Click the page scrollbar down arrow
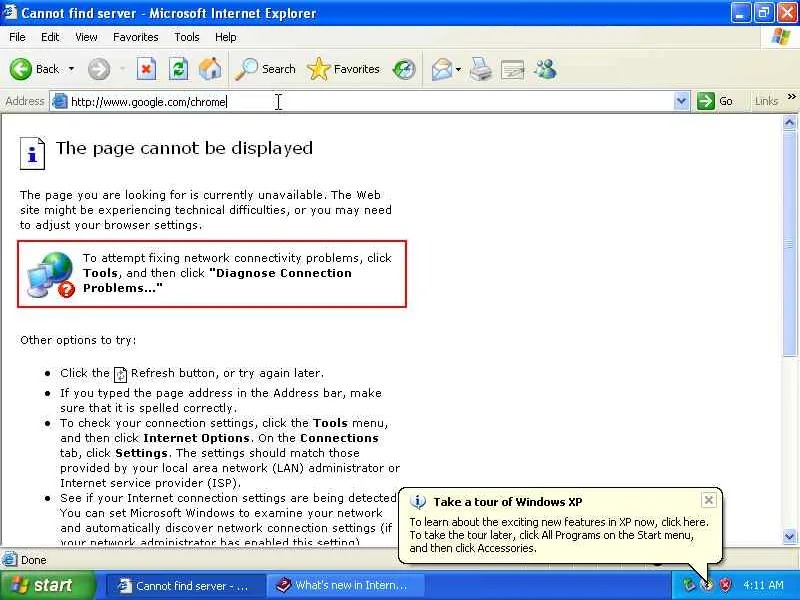The image size is (800, 600). [x=789, y=536]
